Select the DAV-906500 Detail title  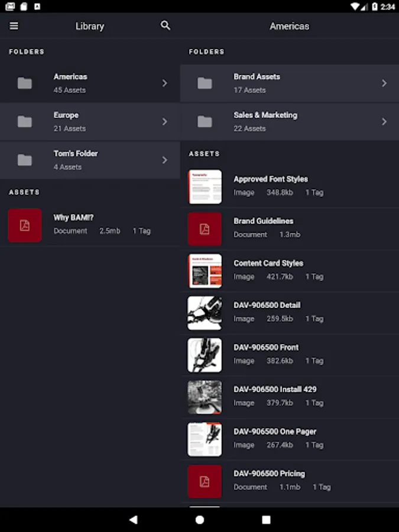tap(267, 306)
